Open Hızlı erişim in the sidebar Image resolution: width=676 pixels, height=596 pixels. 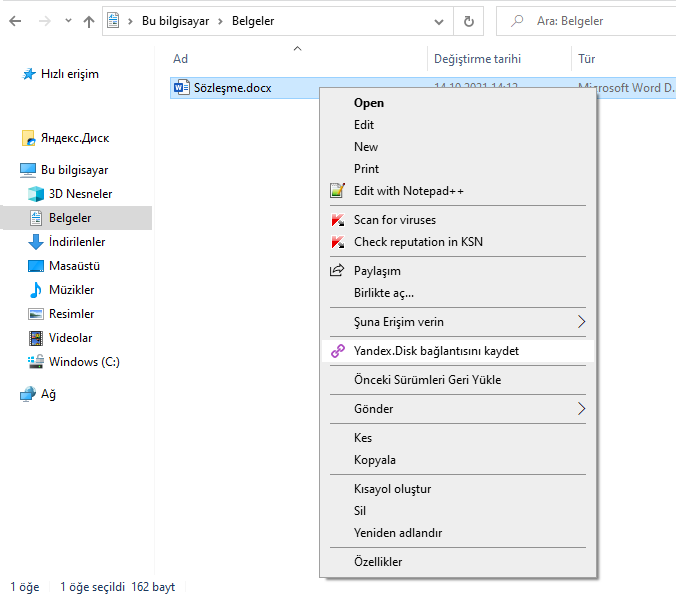tap(69, 74)
